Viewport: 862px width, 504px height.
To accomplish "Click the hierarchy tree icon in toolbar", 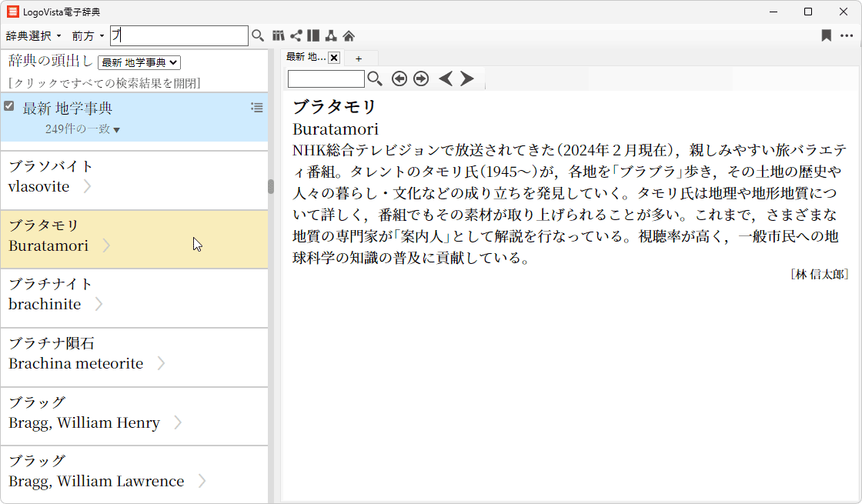I will [330, 35].
